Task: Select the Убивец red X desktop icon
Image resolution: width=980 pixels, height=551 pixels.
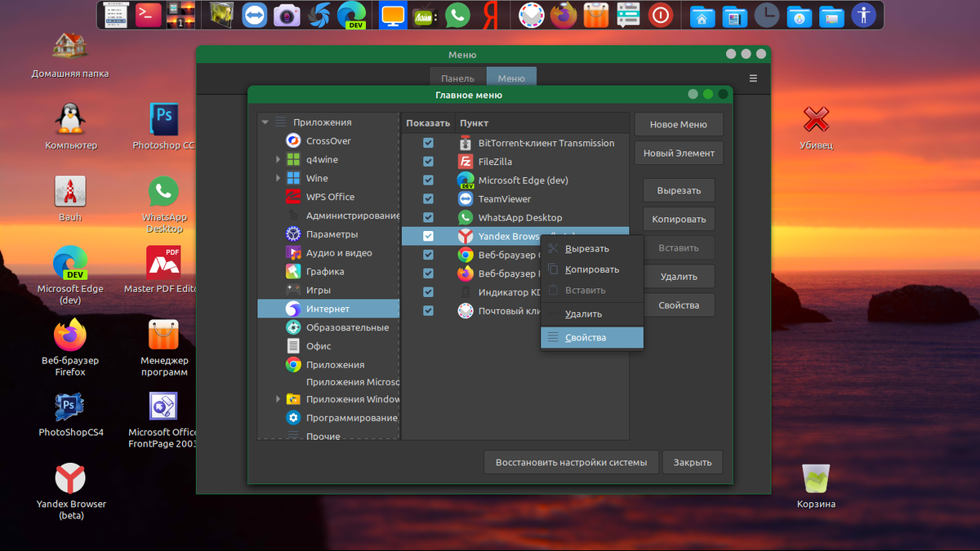Action: coord(817,127)
